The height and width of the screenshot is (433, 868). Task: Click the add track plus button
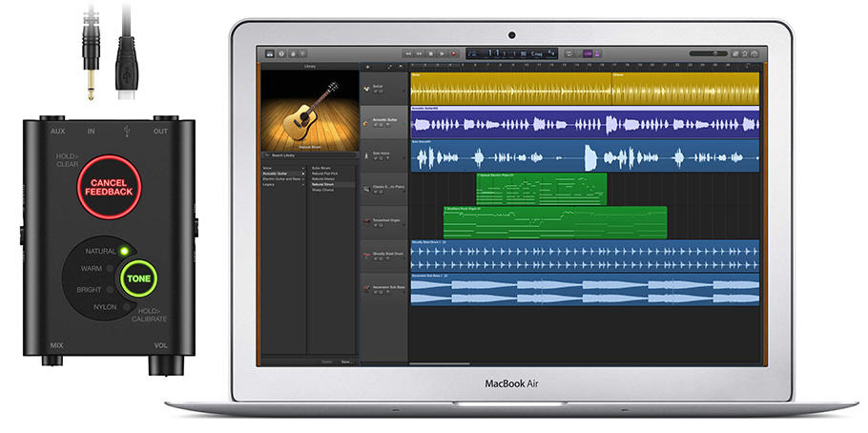coord(367,67)
